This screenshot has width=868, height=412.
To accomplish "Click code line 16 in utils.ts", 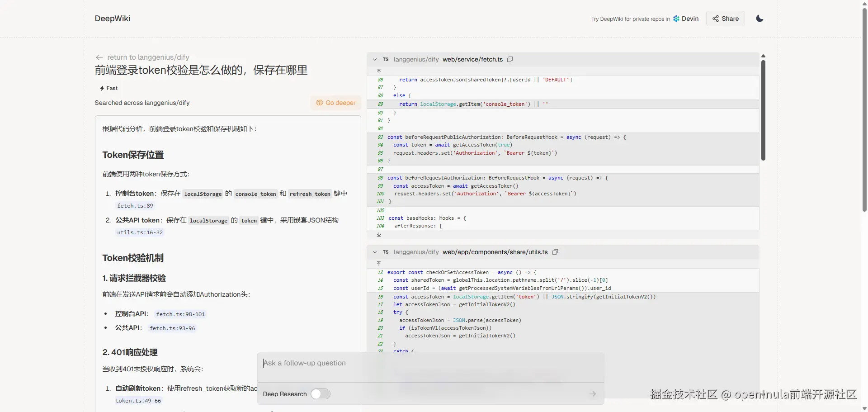I will (563, 297).
